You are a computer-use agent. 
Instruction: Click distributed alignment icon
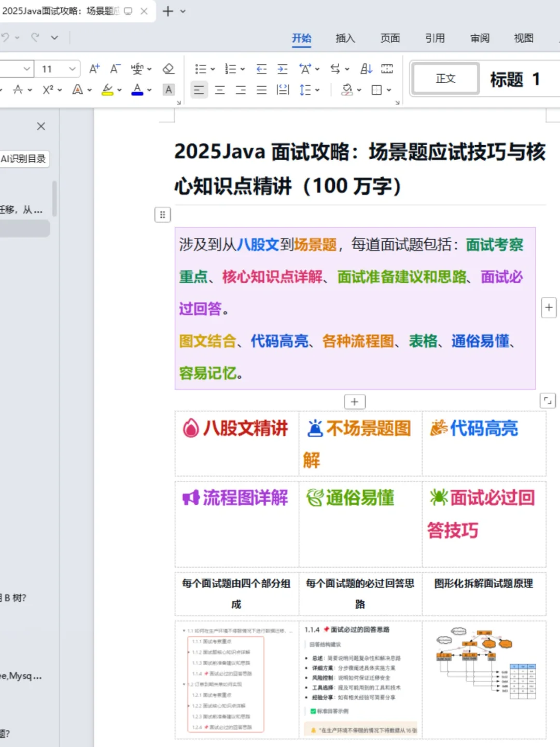point(283,90)
